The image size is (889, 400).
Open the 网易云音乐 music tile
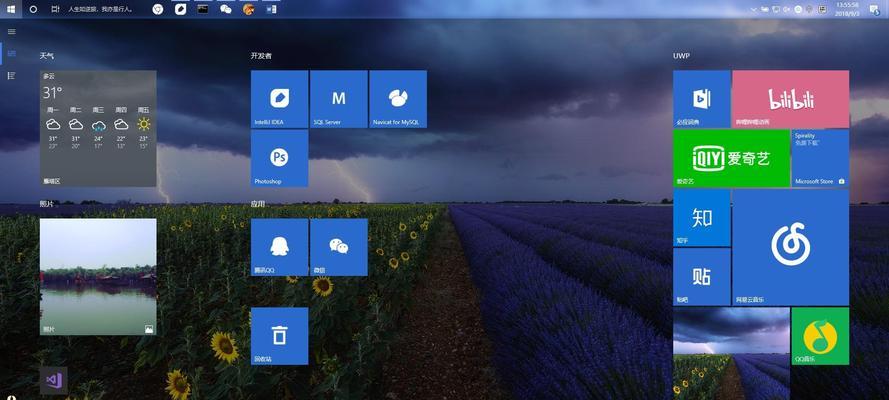tap(791, 247)
